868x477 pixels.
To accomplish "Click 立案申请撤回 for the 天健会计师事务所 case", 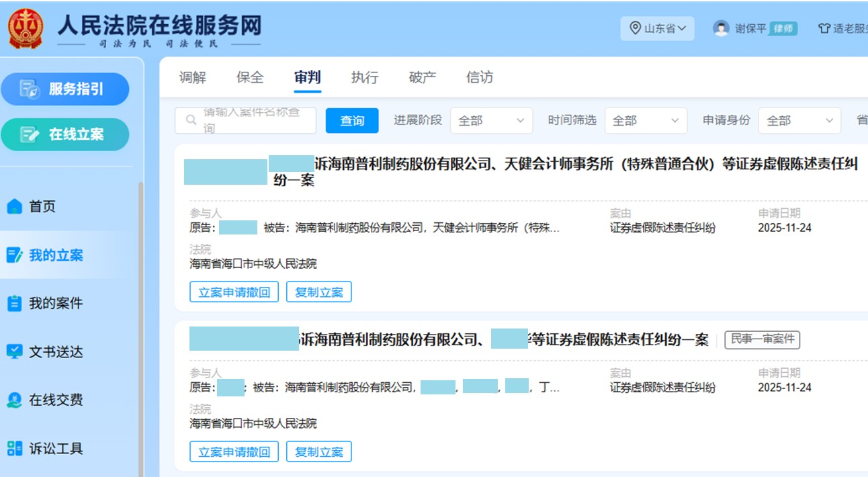I will [x=234, y=292].
